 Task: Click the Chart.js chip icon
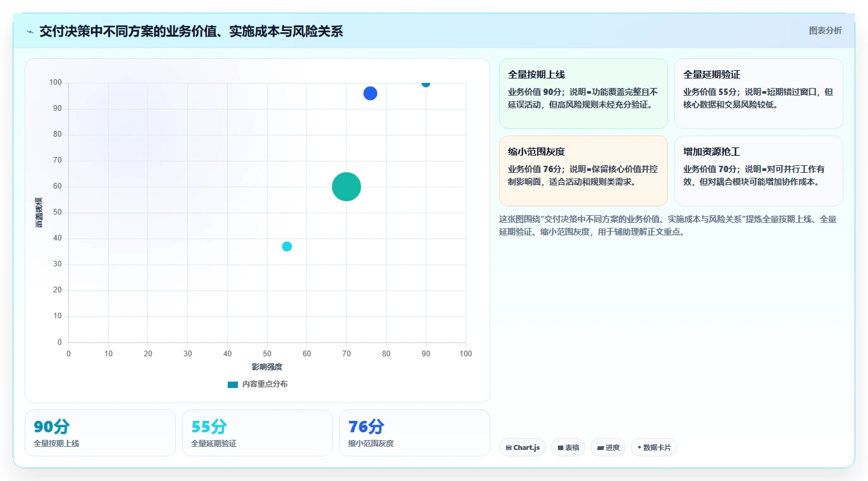[x=509, y=447]
